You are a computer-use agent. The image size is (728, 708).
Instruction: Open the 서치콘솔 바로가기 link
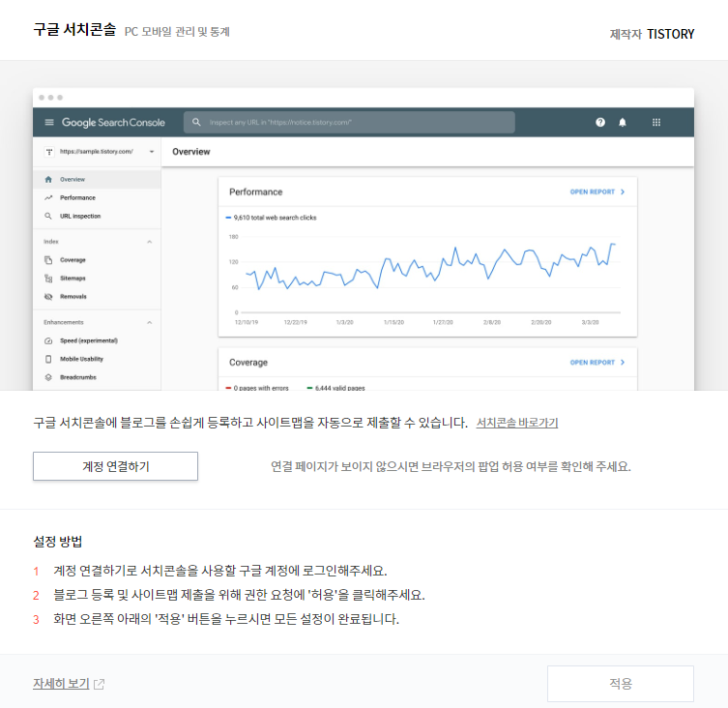pyautogui.click(x=516, y=423)
